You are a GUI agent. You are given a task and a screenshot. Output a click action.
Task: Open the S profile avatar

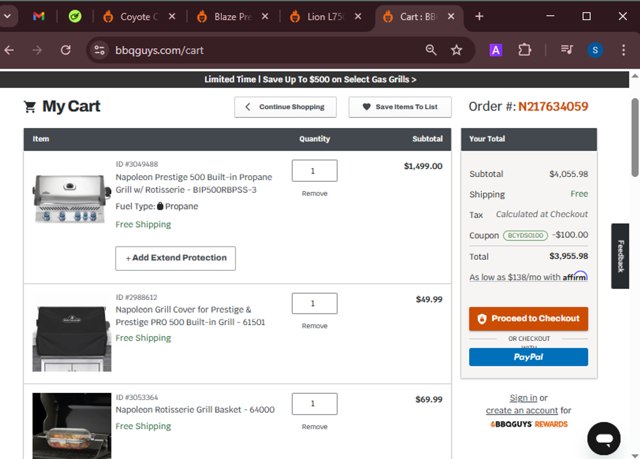[x=595, y=50]
